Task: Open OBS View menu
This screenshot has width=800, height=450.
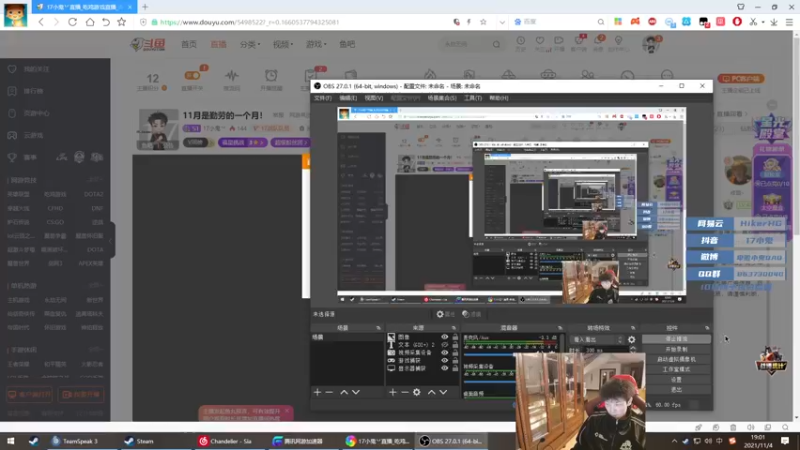Action: tap(373, 98)
